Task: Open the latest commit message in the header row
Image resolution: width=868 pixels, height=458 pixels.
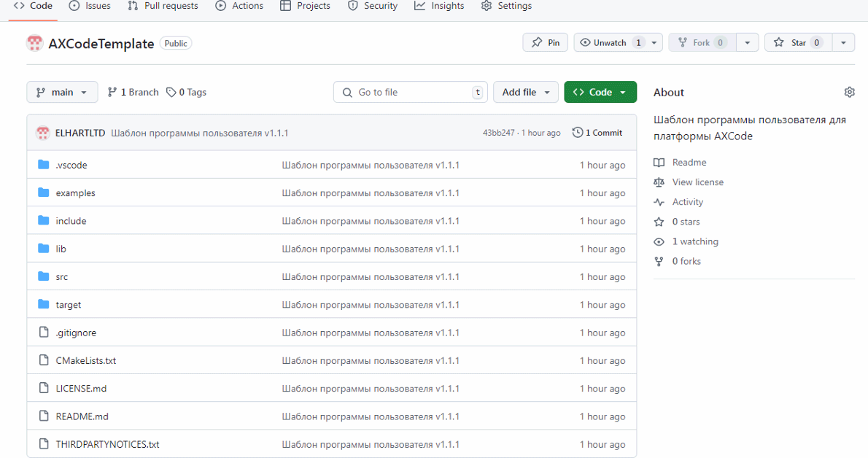Action: (x=200, y=133)
